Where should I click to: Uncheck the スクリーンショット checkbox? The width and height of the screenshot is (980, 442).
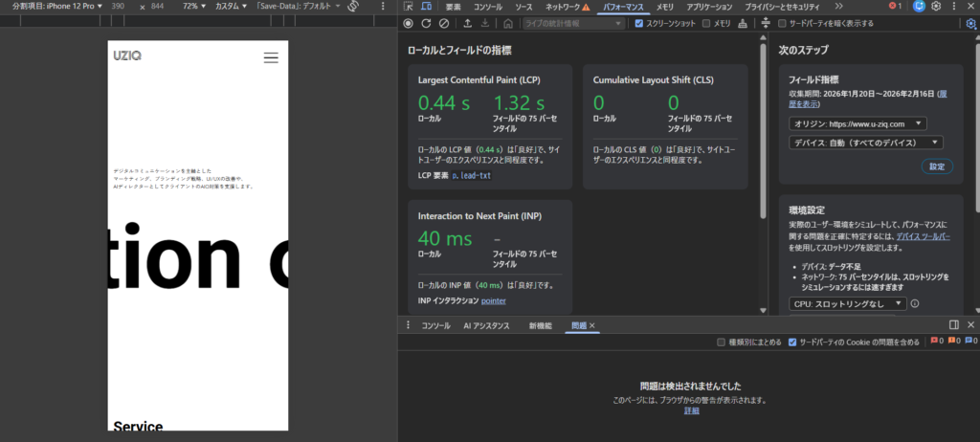tap(639, 23)
